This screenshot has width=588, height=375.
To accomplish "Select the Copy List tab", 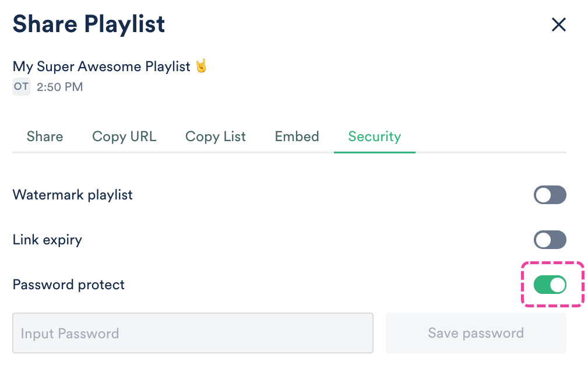I will point(216,136).
